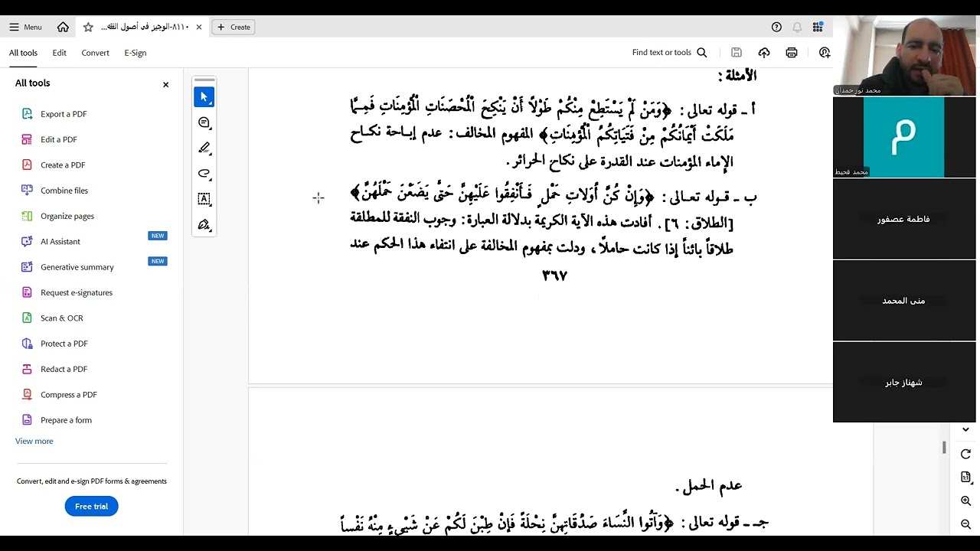Zoom out with the minus magnifier
This screenshot has width=980, height=551.
965,525
